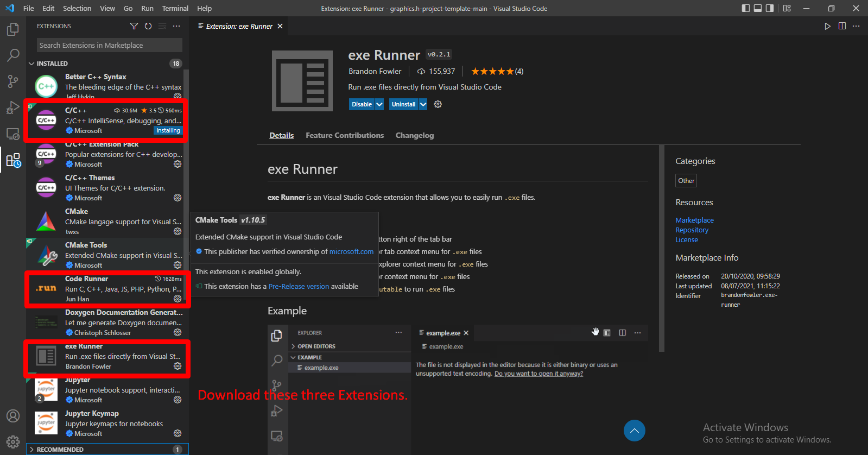This screenshot has height=455, width=868.
Task: Click the installed count badge 18
Action: pos(176,64)
